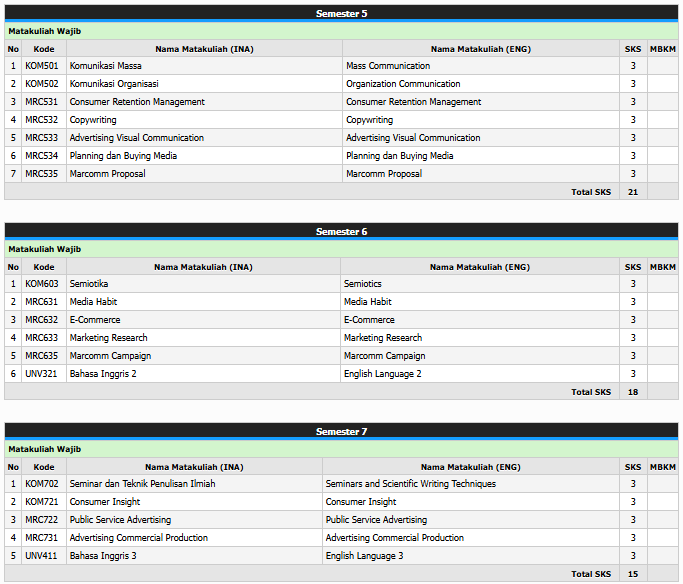
Task: Click the Semester 6 Matakuliah Wajib heading
Action: point(45,249)
